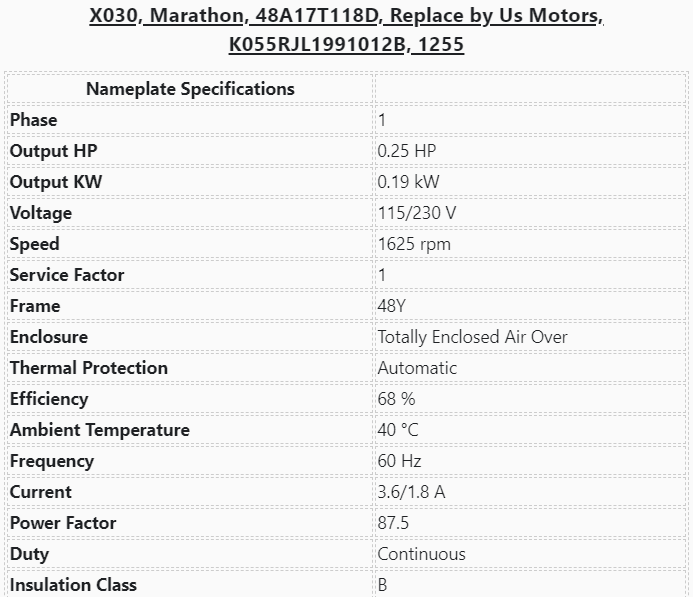Click the Output KW row label
This screenshot has width=693, height=597.
56,182
